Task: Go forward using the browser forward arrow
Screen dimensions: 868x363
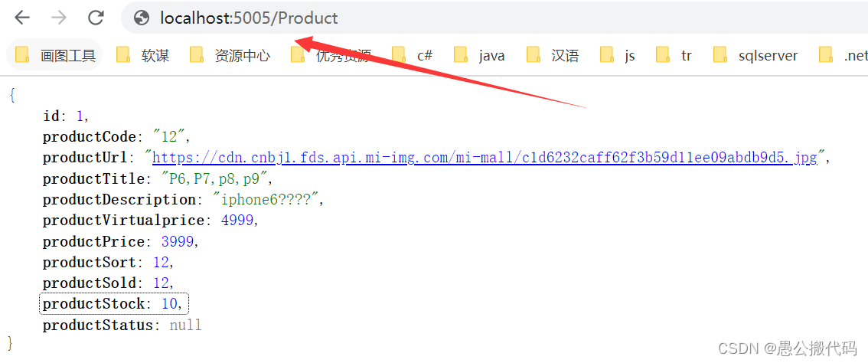Action: point(59,18)
